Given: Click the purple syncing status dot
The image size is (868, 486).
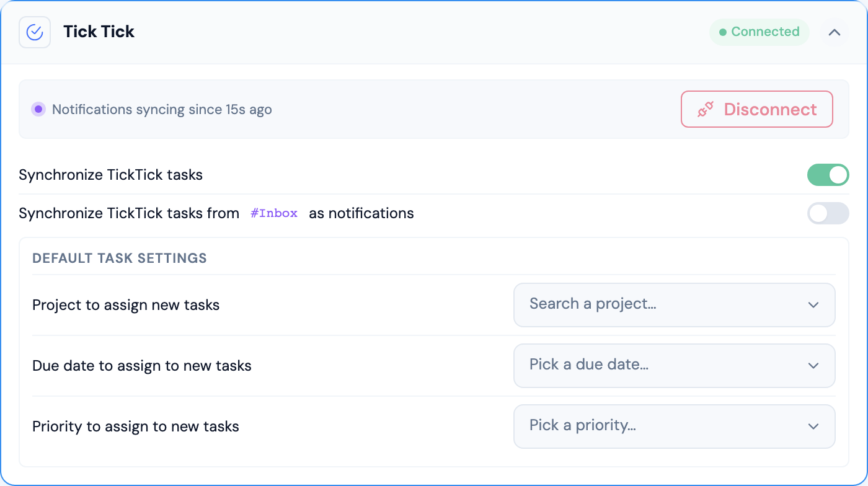Looking at the screenshot, I should 38,110.
